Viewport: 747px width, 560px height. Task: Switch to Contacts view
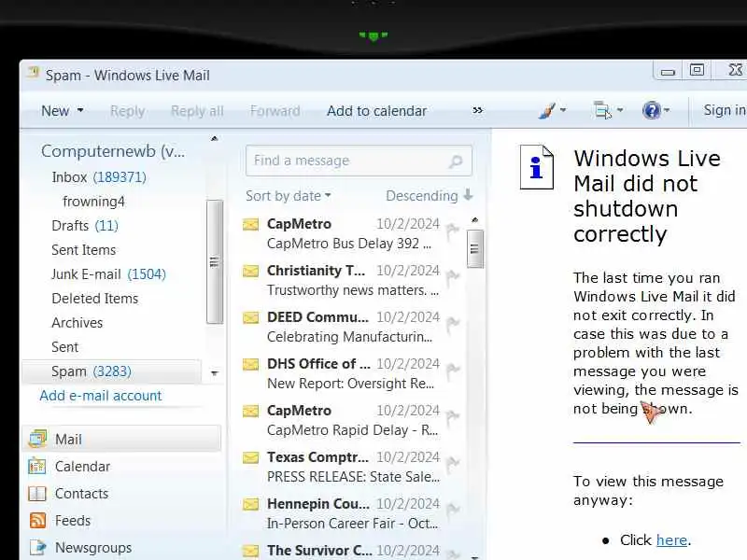pos(81,494)
